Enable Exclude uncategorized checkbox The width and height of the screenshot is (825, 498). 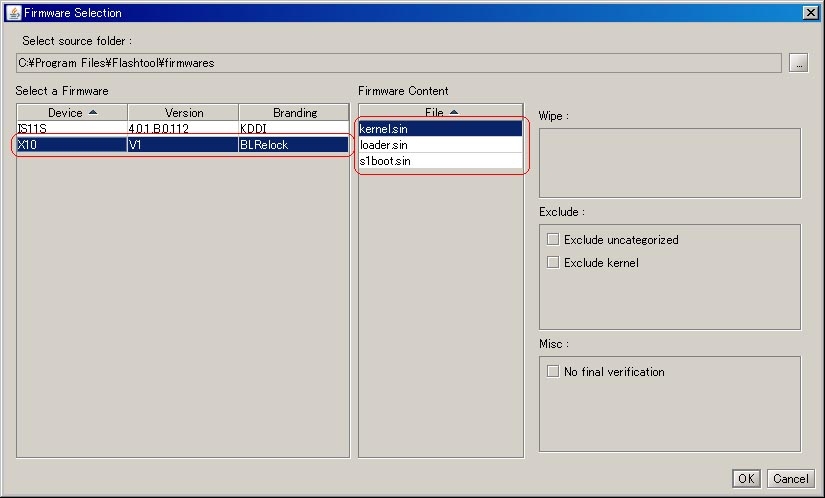click(x=553, y=240)
